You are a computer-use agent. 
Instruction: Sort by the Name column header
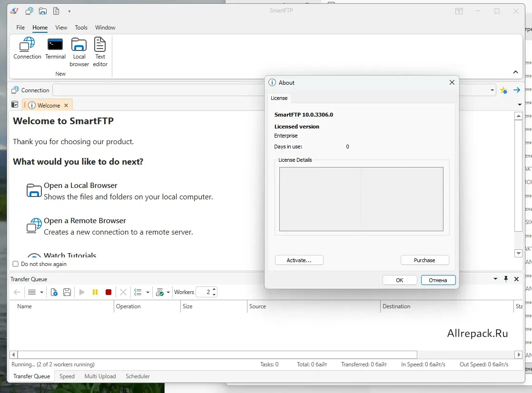click(x=62, y=306)
